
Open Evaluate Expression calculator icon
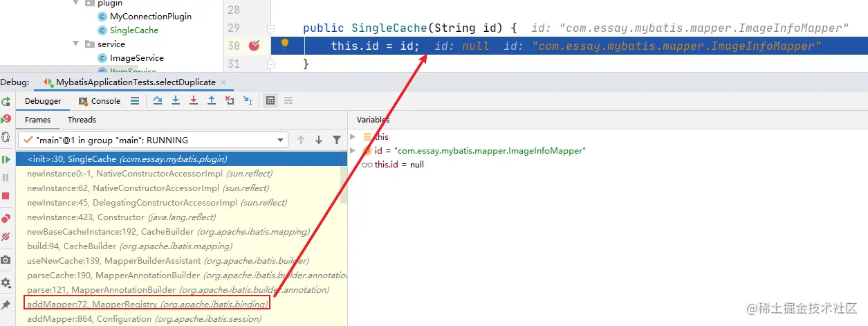270,101
